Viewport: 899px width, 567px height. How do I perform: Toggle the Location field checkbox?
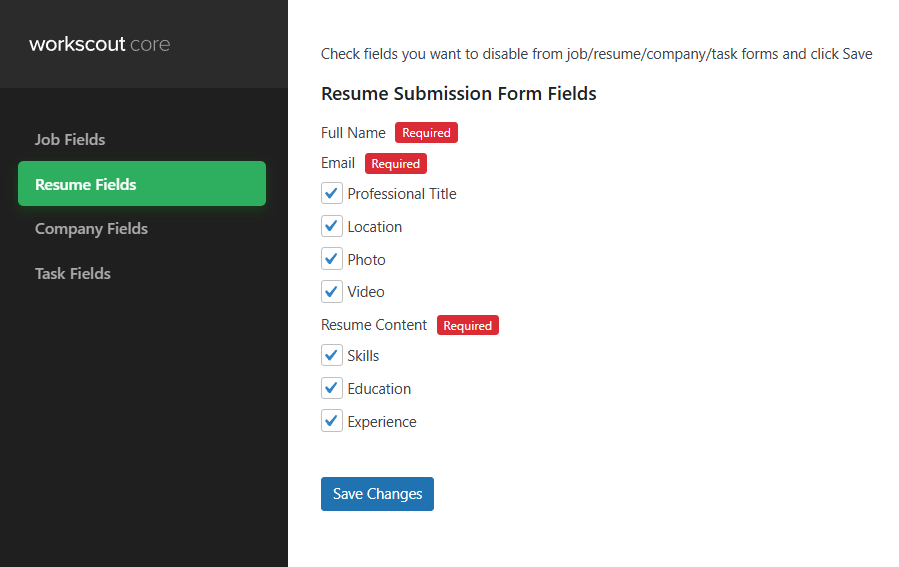332,226
